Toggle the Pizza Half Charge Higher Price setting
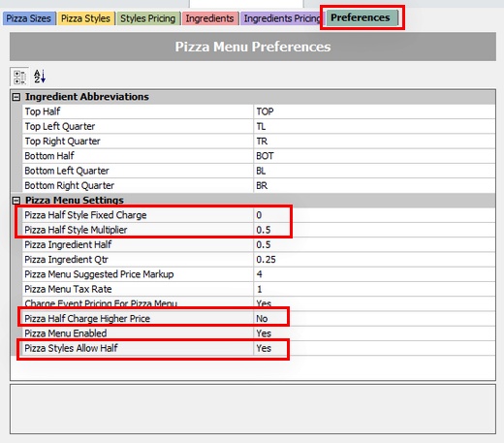 (374, 319)
